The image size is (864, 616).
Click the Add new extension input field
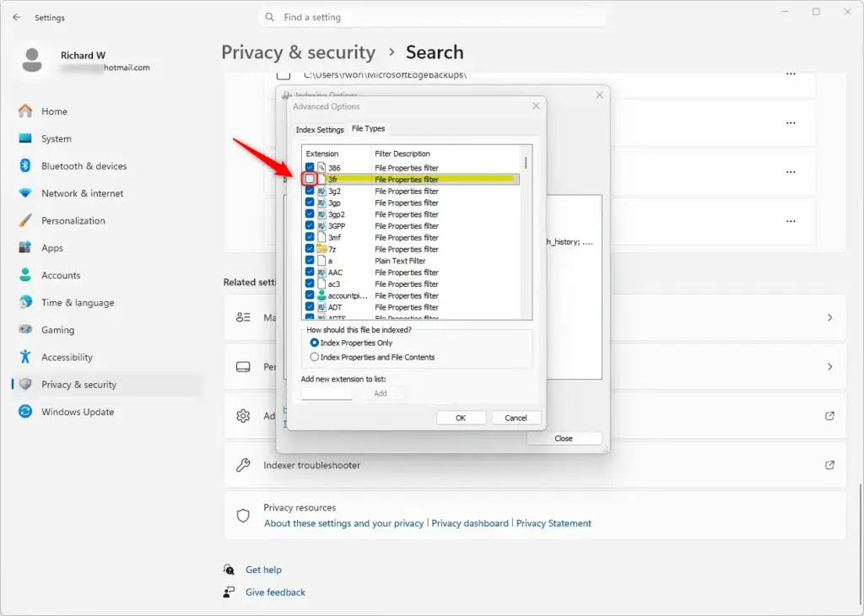point(327,393)
